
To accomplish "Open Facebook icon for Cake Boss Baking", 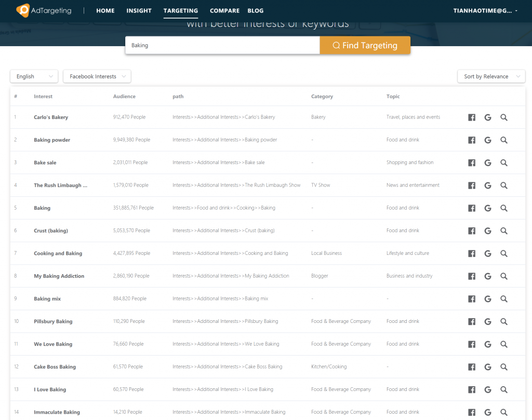I will click(x=472, y=367).
